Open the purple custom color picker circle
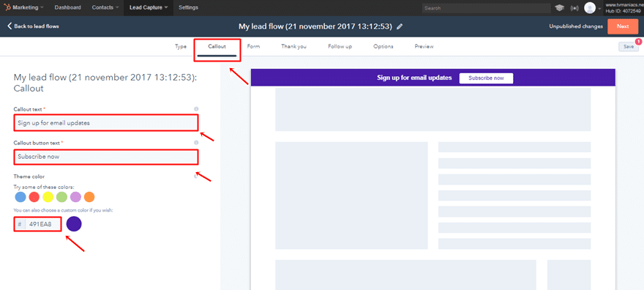This screenshot has height=290, width=644. coord(74,224)
